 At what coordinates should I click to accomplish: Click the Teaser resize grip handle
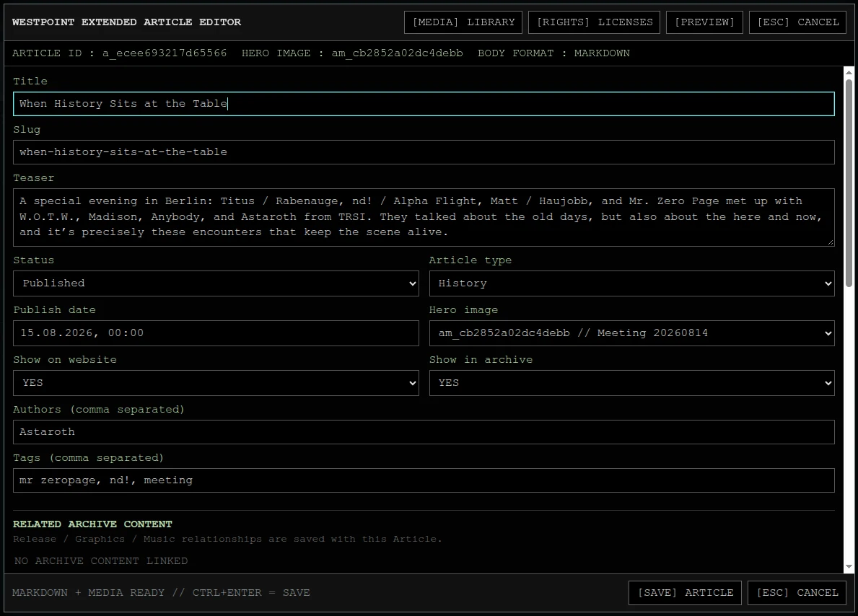click(830, 242)
